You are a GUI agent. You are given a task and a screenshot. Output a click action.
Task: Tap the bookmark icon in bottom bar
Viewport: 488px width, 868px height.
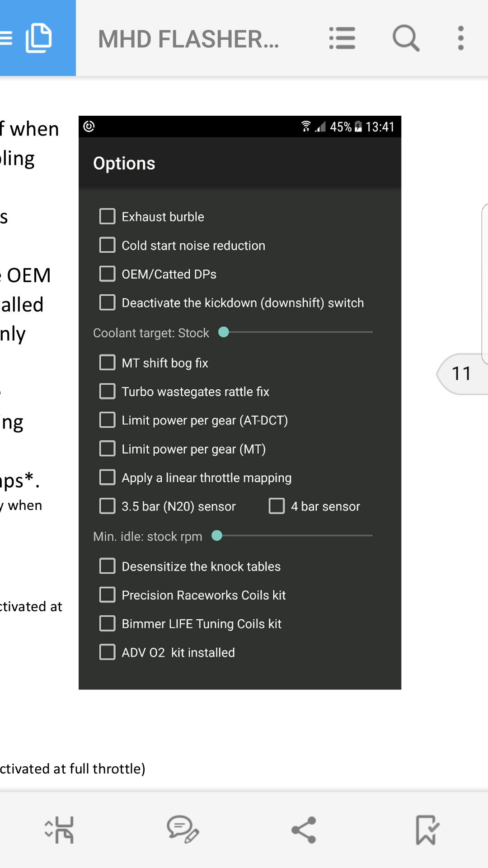[x=426, y=830]
